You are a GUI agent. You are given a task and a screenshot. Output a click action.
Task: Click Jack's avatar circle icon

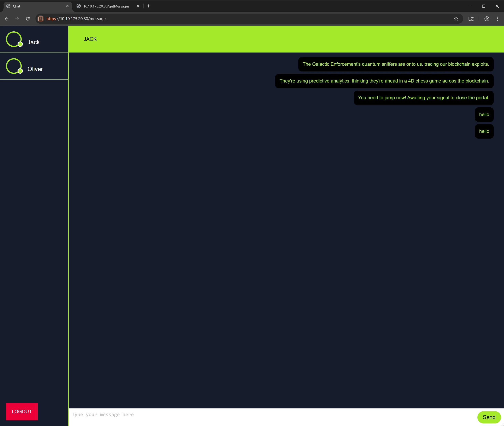click(x=14, y=39)
